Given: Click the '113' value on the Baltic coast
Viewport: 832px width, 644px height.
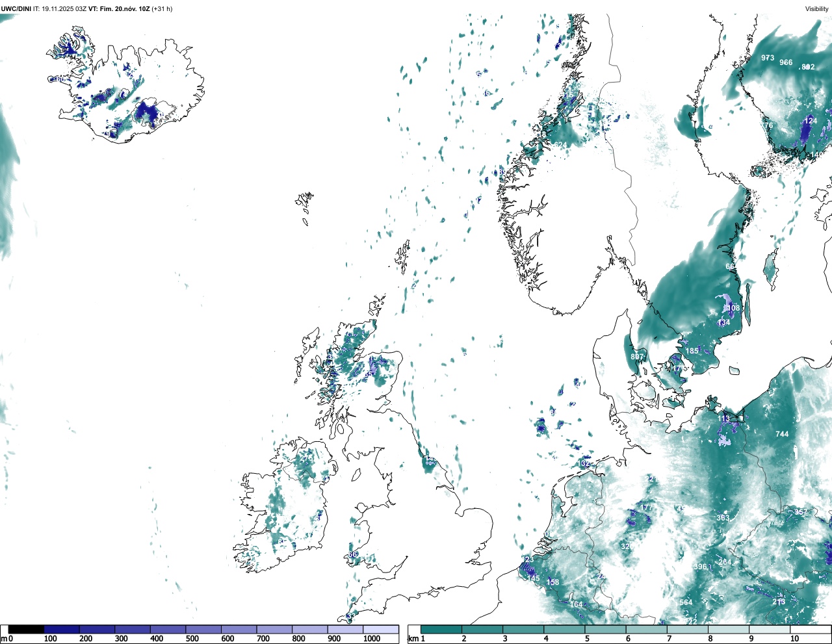Looking at the screenshot, I should tap(725, 419).
